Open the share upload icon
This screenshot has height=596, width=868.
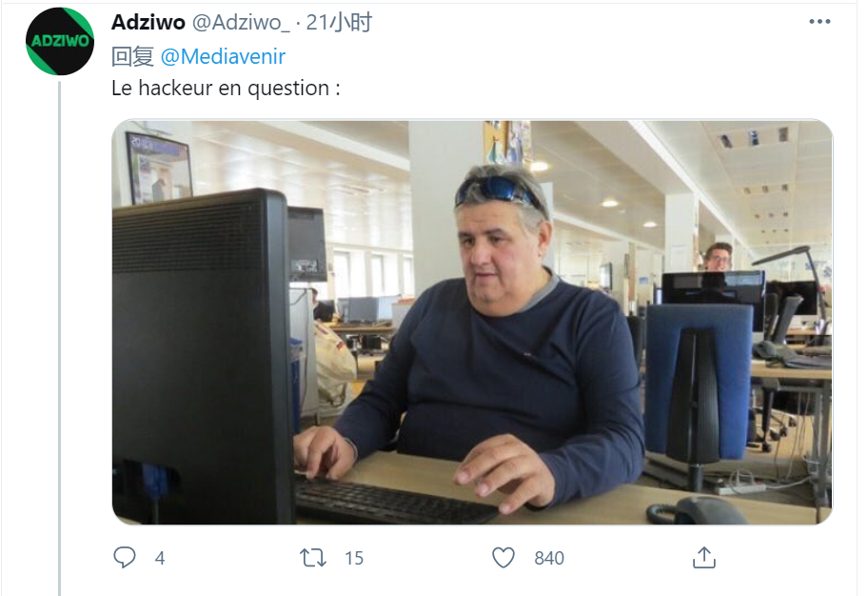[704, 557]
